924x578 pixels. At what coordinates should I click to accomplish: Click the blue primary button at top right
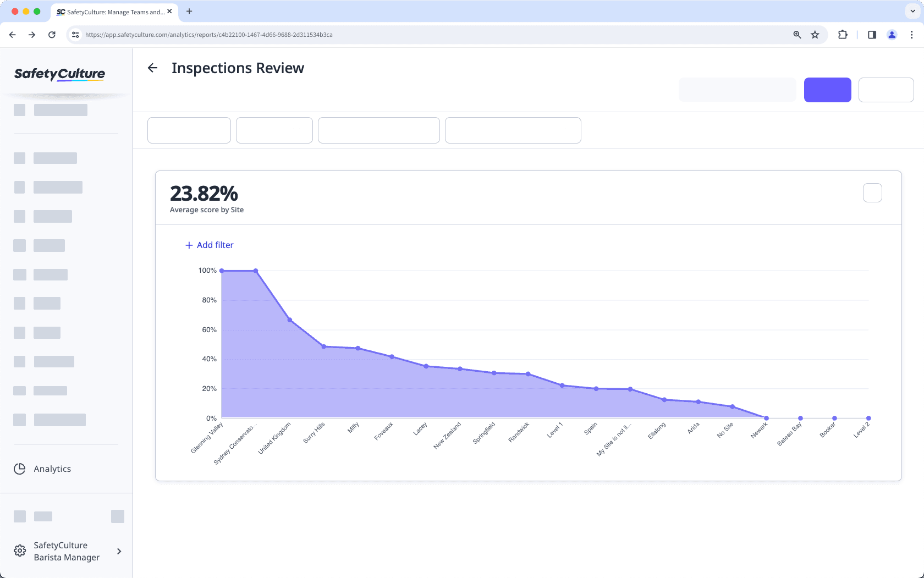827,90
